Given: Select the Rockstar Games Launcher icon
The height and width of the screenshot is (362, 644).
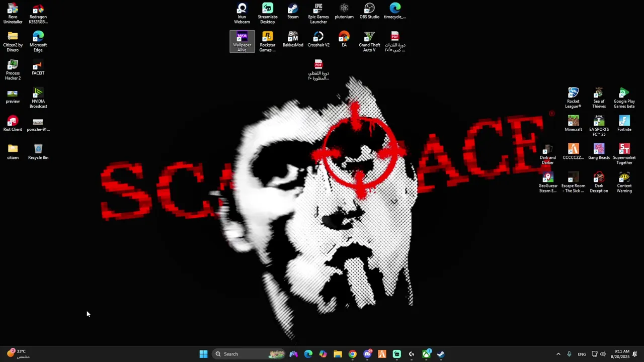Looking at the screenshot, I should tap(268, 42).
